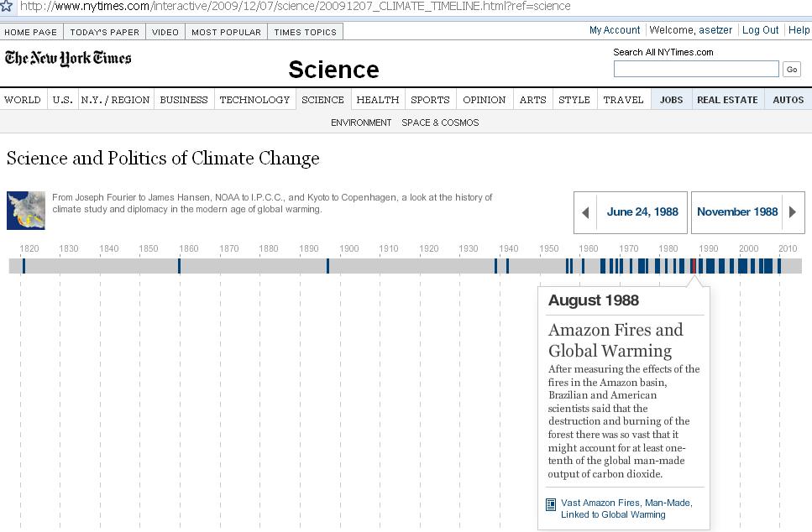This screenshot has height=532, width=812.
Task: Select TRAVEL section
Action: point(624,99)
